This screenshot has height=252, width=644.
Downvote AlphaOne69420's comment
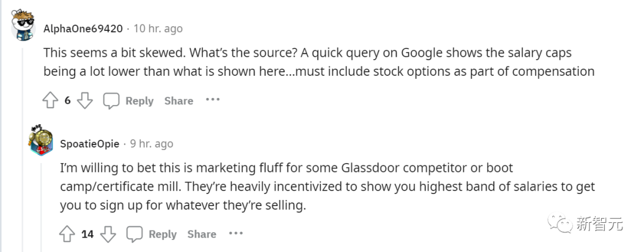pyautogui.click(x=85, y=101)
